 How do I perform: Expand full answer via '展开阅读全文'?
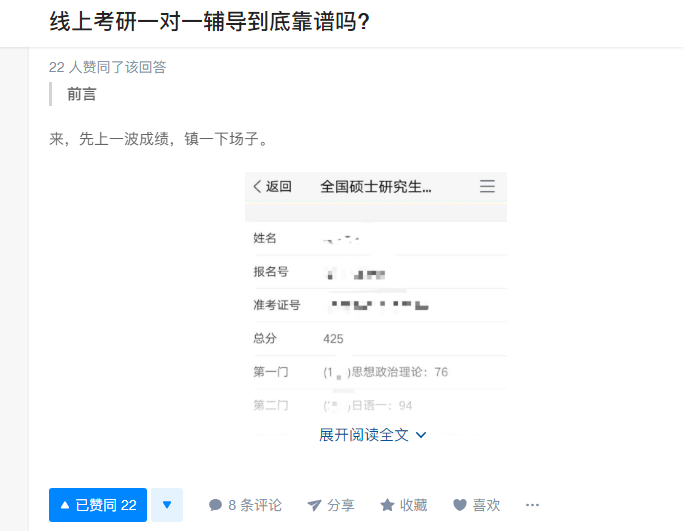pos(372,435)
